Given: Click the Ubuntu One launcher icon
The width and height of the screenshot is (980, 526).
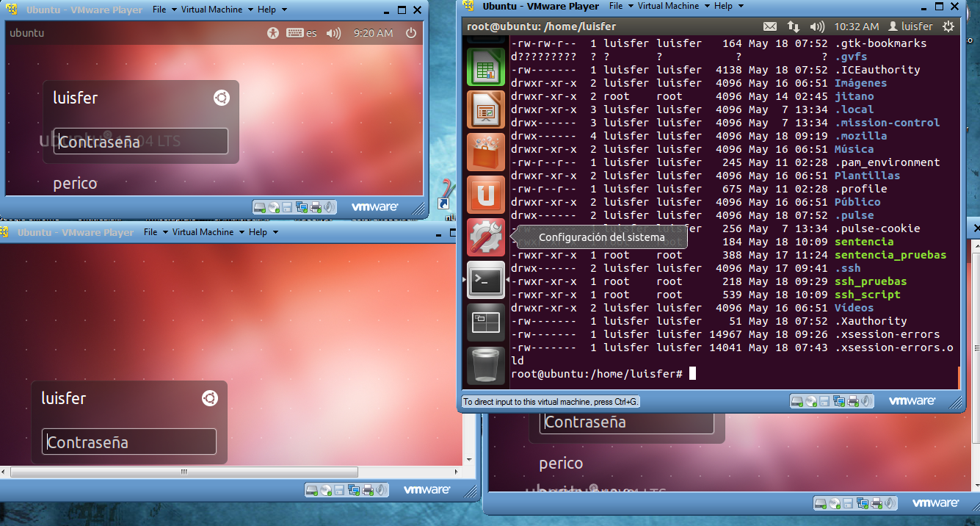Looking at the screenshot, I should (x=486, y=195).
